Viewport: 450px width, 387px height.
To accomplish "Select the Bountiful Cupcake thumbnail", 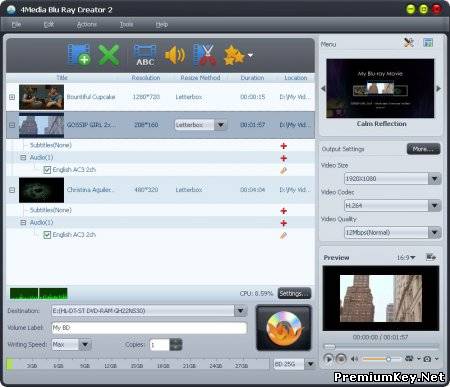I will coord(41,97).
